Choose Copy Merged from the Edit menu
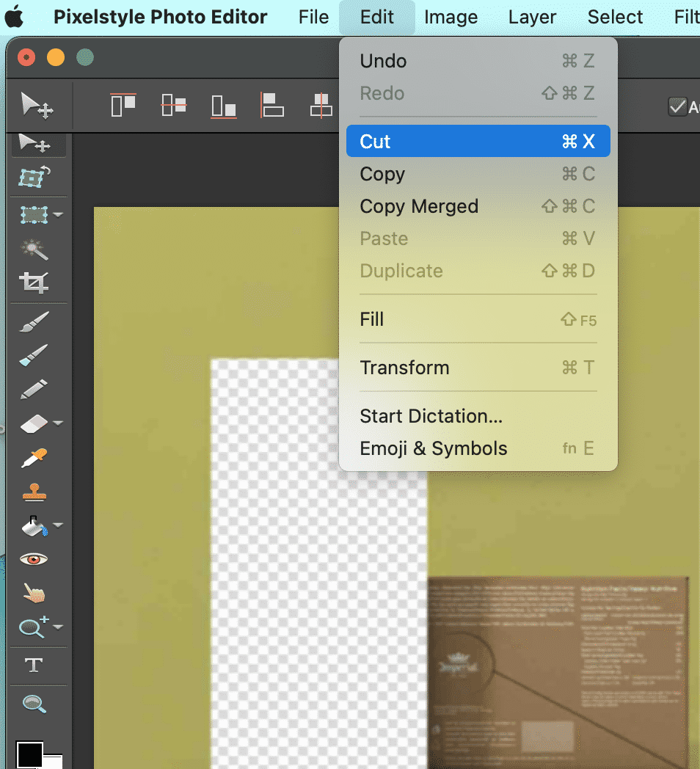700x769 pixels. [x=478, y=206]
